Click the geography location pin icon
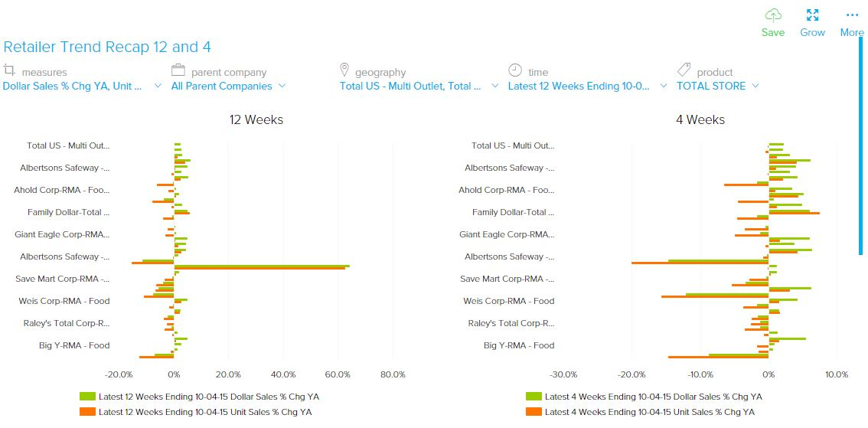 pyautogui.click(x=344, y=70)
